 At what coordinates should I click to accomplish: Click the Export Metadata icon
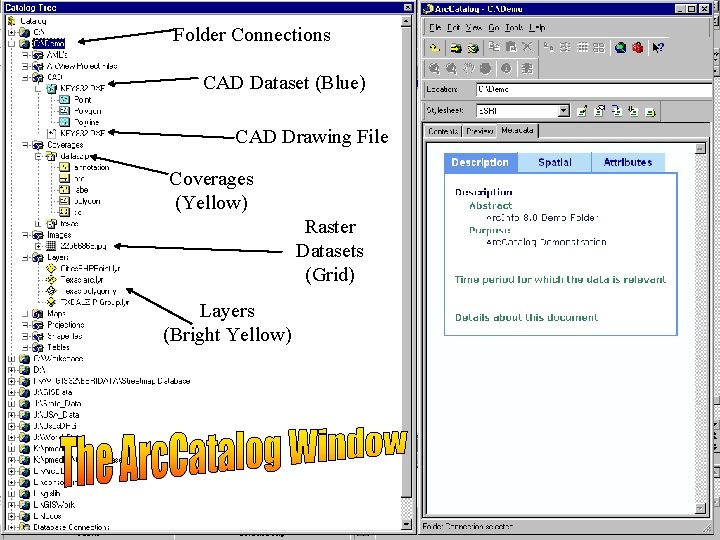click(x=650, y=111)
